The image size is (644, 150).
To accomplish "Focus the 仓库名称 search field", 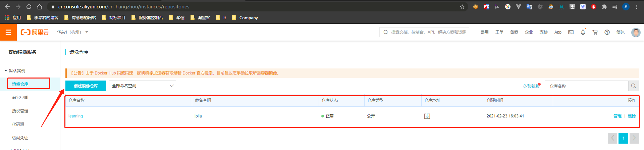I will tap(586, 86).
